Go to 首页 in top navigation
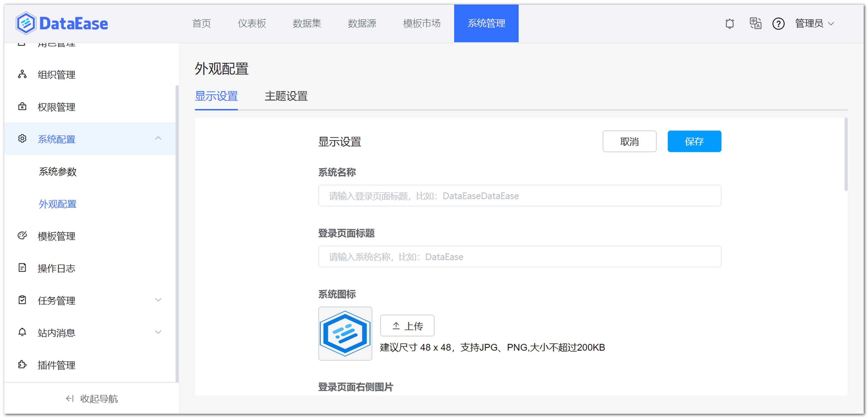Screen dimensions: 868x418 coord(201,23)
